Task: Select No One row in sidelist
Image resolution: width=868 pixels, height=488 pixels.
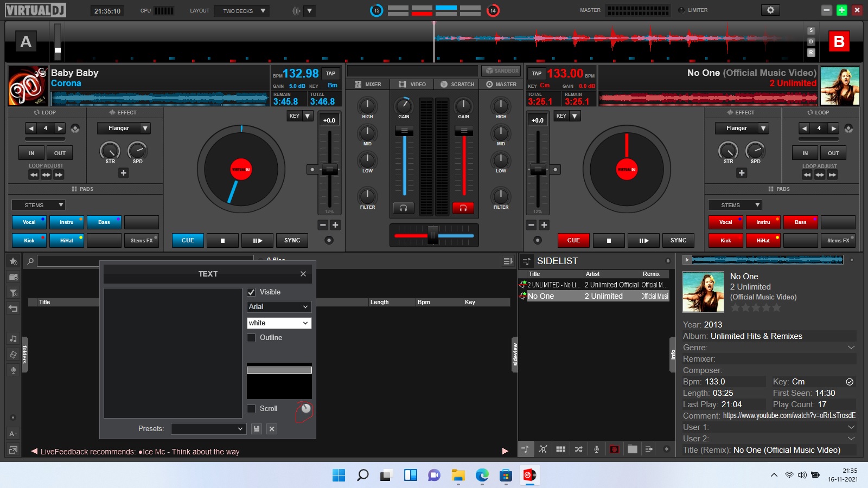Action: pos(593,297)
